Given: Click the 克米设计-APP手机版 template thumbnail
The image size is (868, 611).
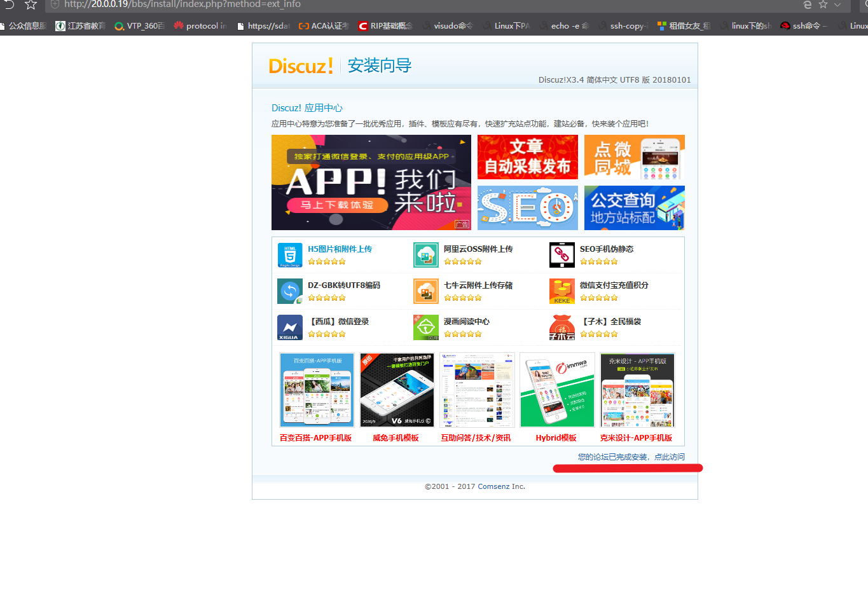Looking at the screenshot, I should (637, 390).
